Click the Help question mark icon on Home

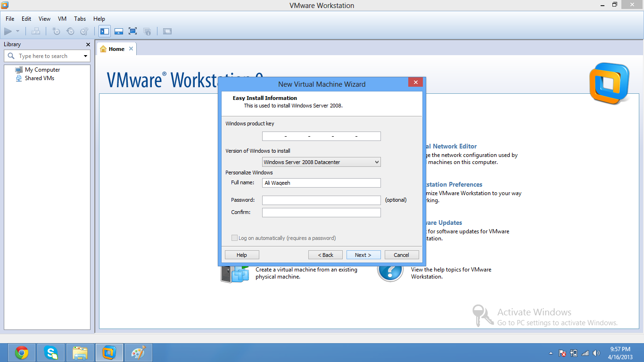click(390, 273)
